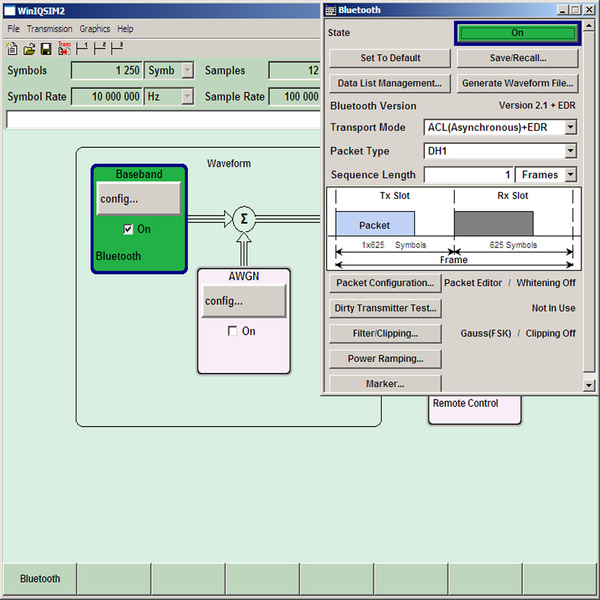Open the Symbols unit Symb dropdown

(187, 70)
